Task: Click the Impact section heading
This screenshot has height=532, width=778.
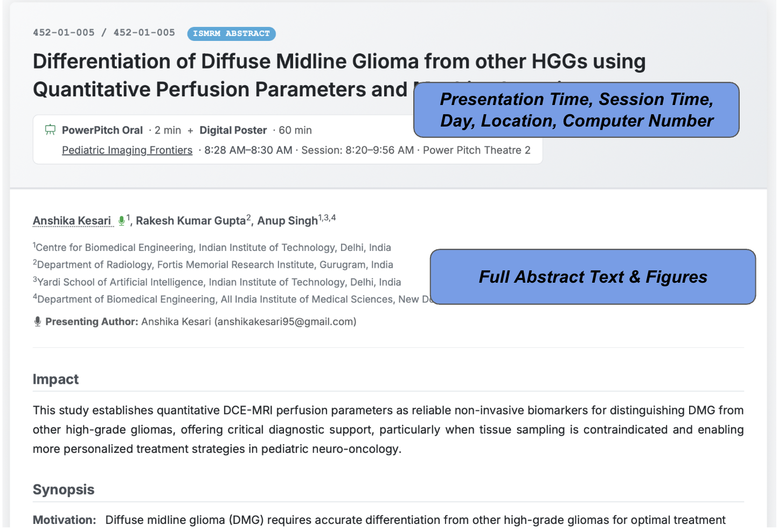Action: 55,380
